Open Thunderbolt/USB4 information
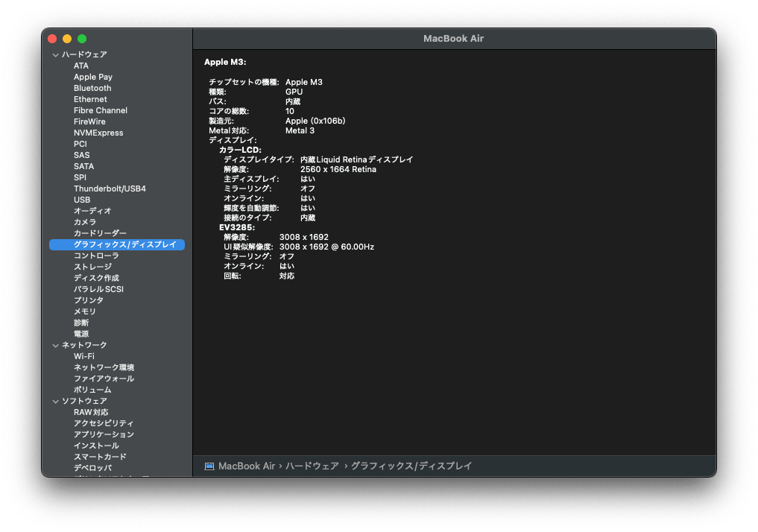The image size is (758, 532). [110, 189]
